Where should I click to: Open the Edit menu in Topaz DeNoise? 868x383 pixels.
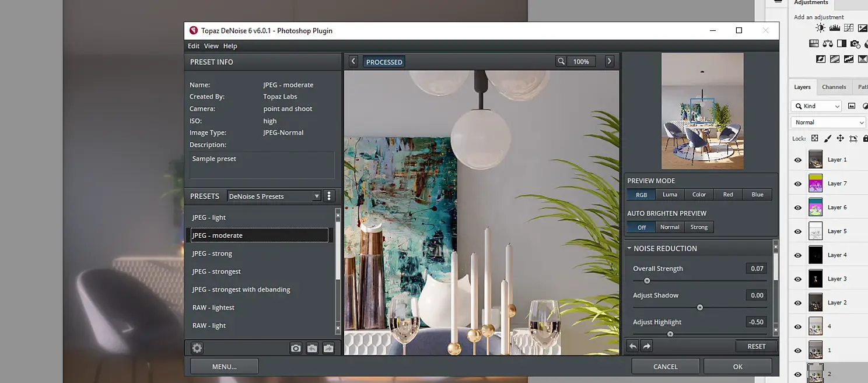(x=193, y=46)
